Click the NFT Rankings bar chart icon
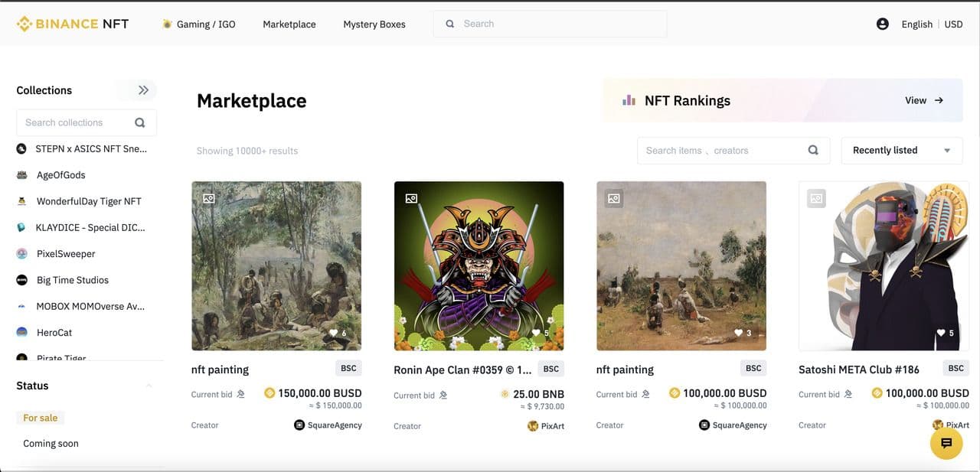Screen dimensions: 980x472 pyautogui.click(x=629, y=100)
